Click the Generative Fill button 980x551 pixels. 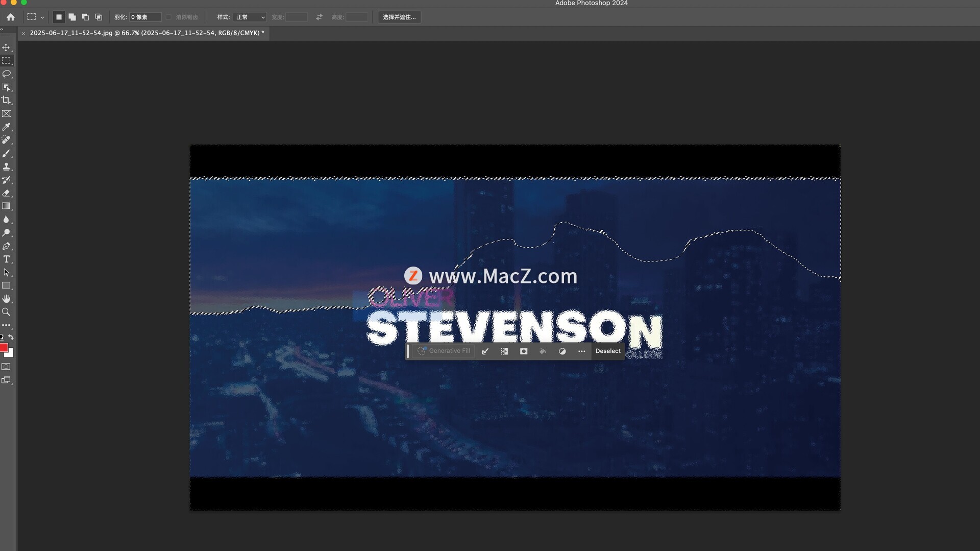(x=444, y=351)
